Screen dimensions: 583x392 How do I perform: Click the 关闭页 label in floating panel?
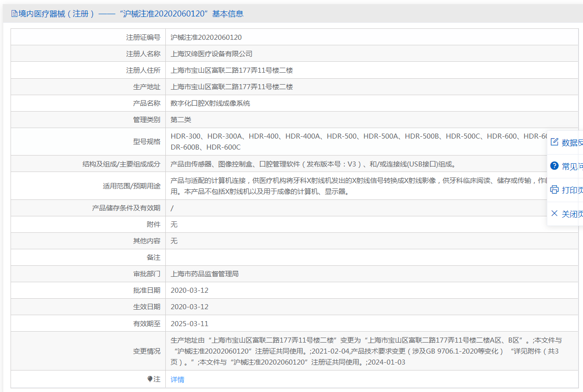(x=572, y=214)
